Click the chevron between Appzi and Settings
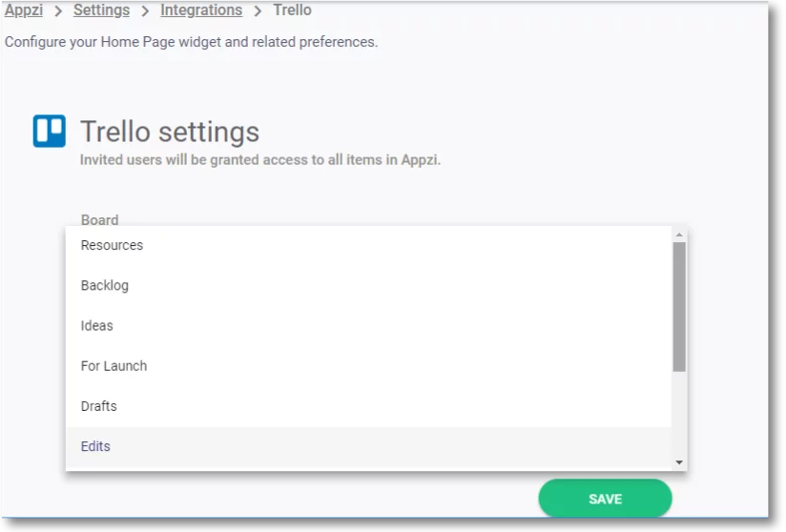The width and height of the screenshot is (786, 532). (x=58, y=11)
